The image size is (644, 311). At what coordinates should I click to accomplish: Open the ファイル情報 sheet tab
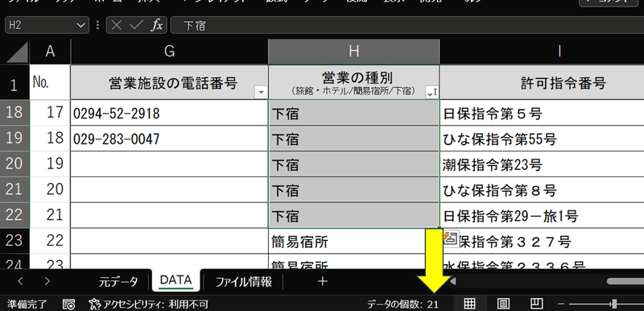(x=244, y=282)
